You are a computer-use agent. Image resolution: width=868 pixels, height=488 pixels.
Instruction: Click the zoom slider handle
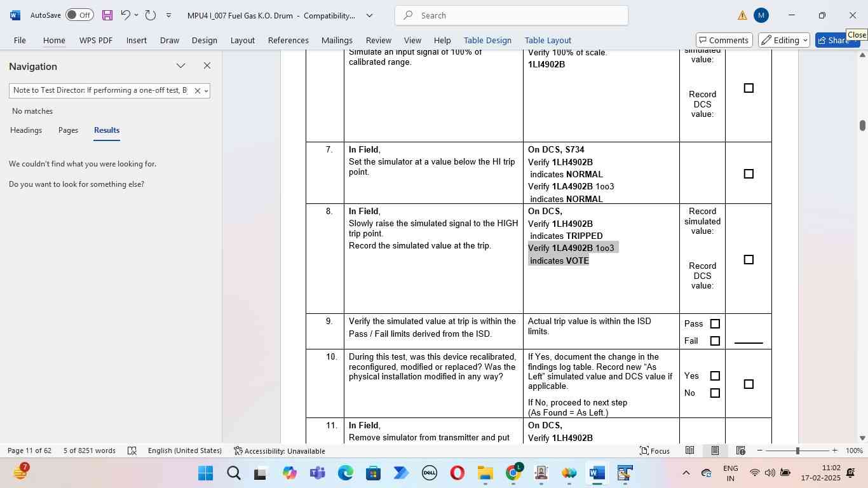tap(797, 451)
